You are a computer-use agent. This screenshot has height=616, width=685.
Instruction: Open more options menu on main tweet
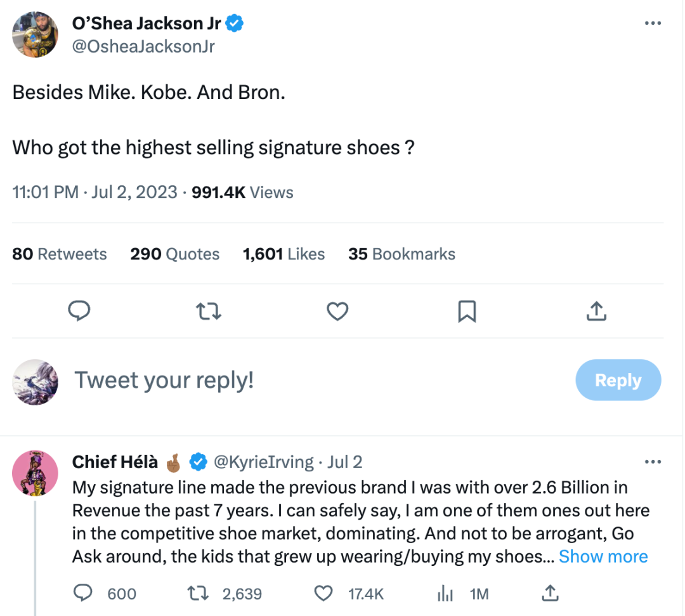coord(653,23)
